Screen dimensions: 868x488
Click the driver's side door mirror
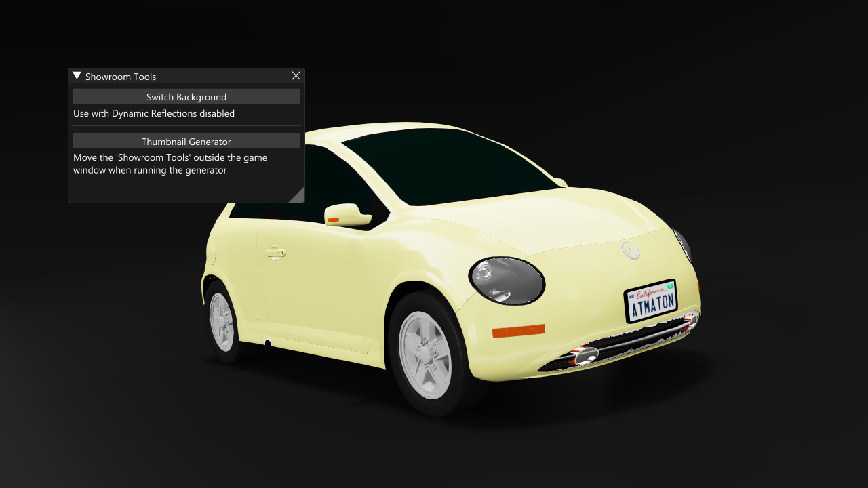[x=349, y=213]
